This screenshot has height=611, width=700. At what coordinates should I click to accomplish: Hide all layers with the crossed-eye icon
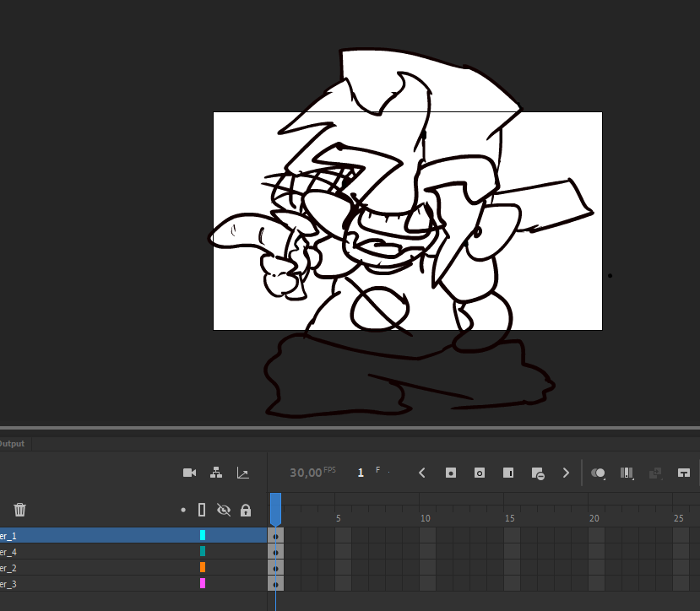(224, 510)
